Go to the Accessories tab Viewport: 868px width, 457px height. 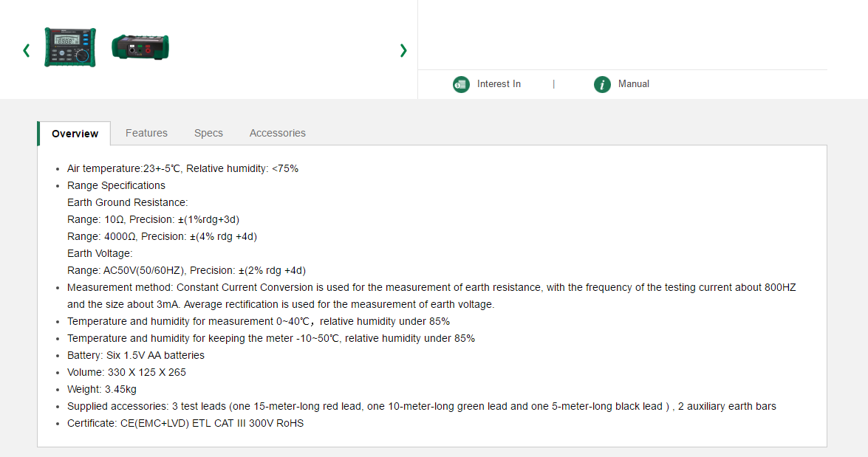[277, 133]
